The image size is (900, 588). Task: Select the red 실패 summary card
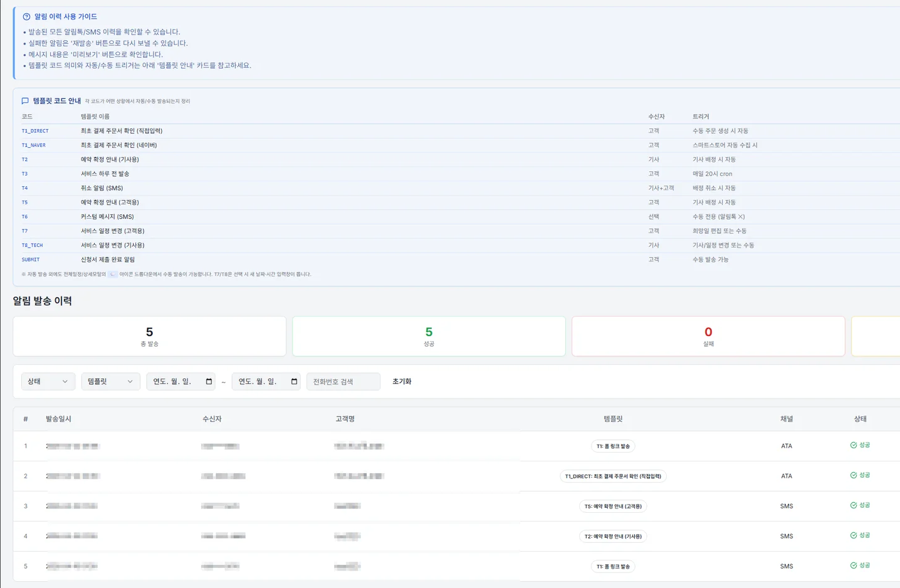pyautogui.click(x=708, y=336)
